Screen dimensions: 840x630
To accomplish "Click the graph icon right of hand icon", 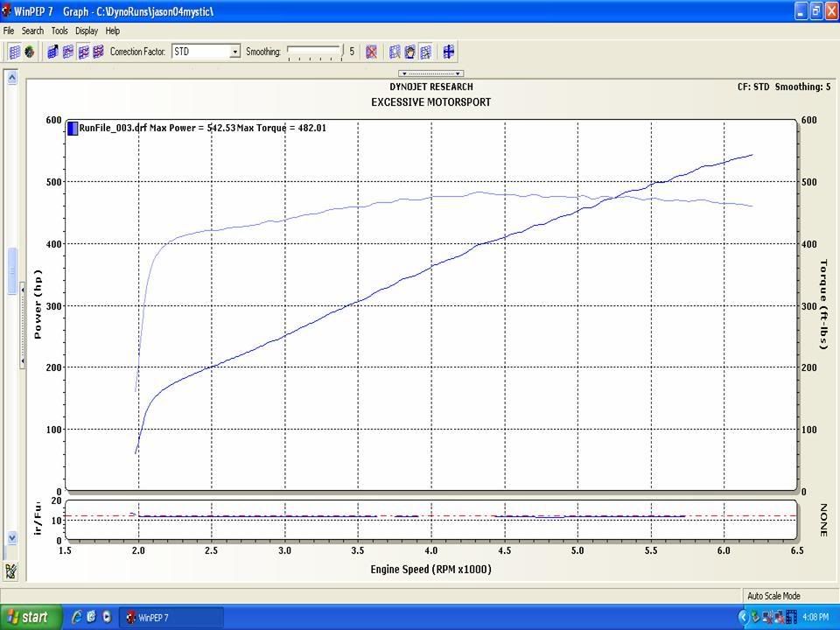I will (x=425, y=52).
